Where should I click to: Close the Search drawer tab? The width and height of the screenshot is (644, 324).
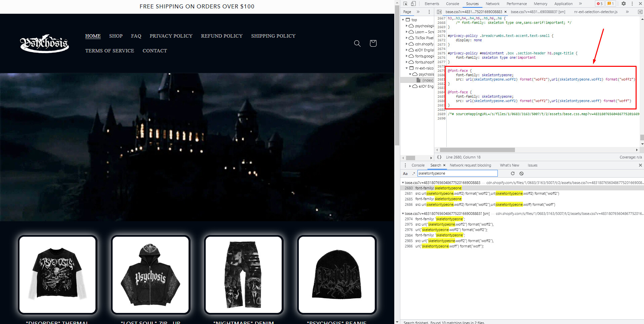[444, 165]
